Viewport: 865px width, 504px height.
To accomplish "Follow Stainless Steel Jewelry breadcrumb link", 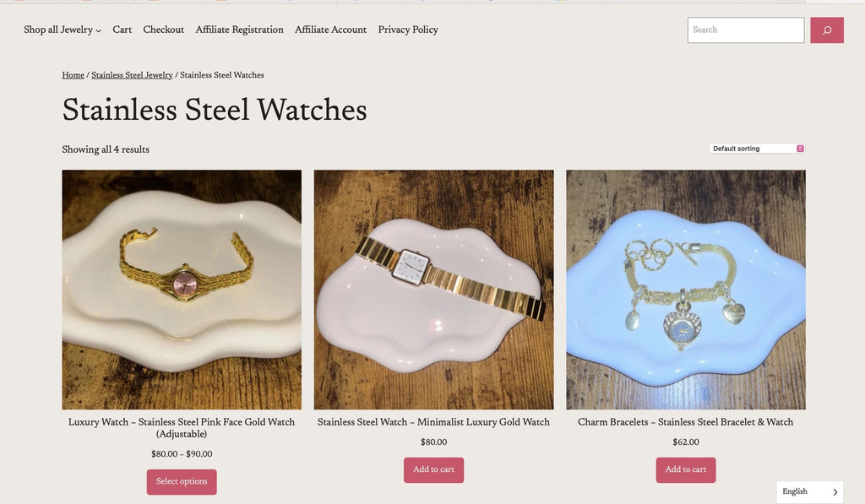I will tap(132, 75).
